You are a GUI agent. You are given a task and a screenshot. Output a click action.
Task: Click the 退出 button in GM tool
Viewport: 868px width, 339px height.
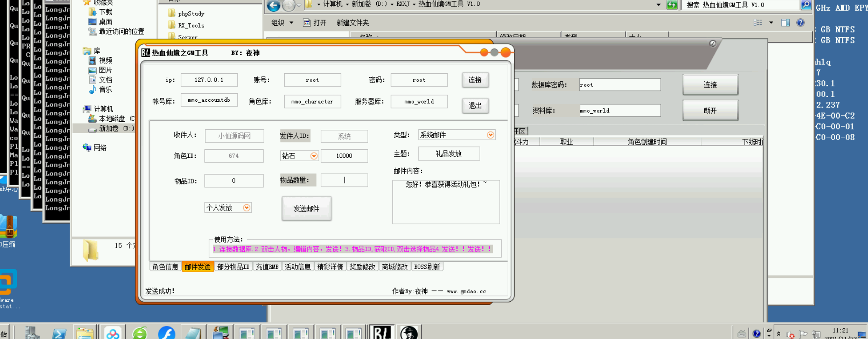(x=475, y=106)
